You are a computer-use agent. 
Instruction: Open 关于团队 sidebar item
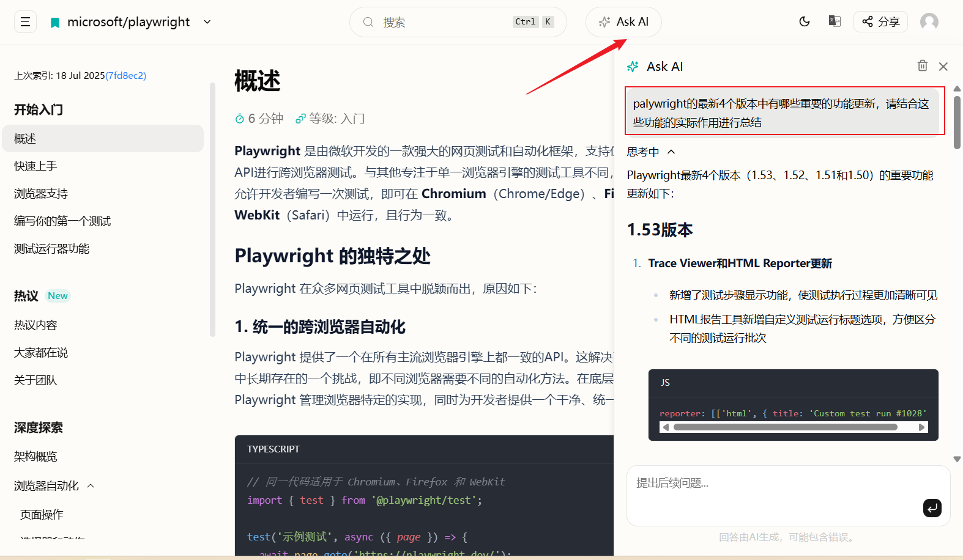coord(35,380)
